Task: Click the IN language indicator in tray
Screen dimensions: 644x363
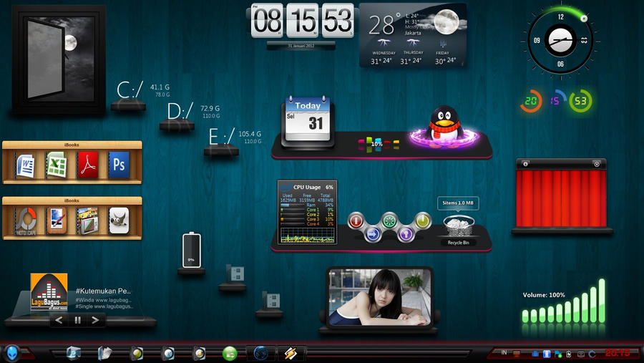Action: tap(504, 352)
